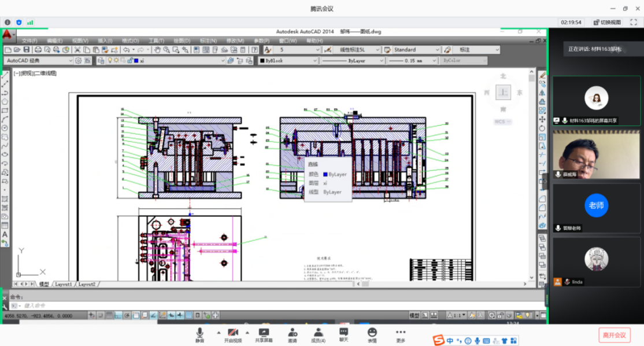Select the Line draw tool
Image resolution: width=644 pixels, height=346 pixels.
[x=5, y=75]
